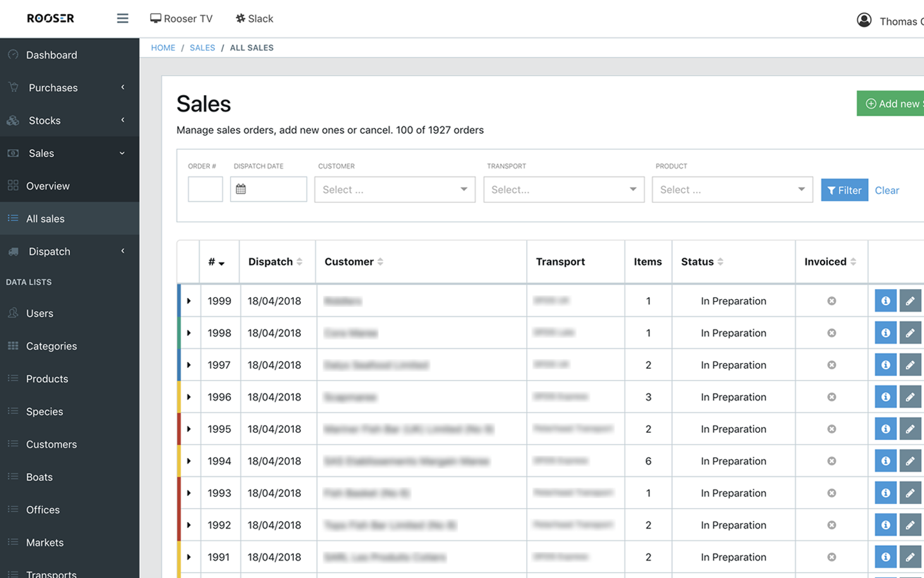Go to HOME breadcrumb

pos(163,48)
